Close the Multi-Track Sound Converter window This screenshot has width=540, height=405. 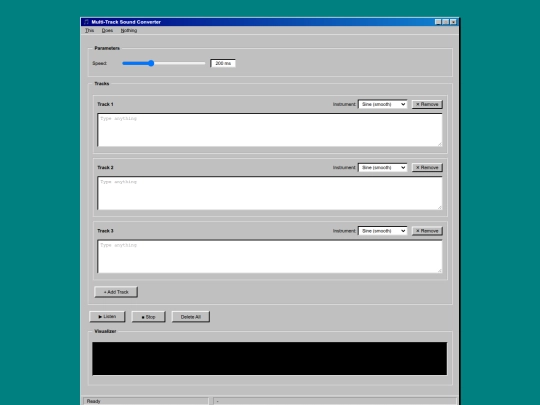pos(453,22)
